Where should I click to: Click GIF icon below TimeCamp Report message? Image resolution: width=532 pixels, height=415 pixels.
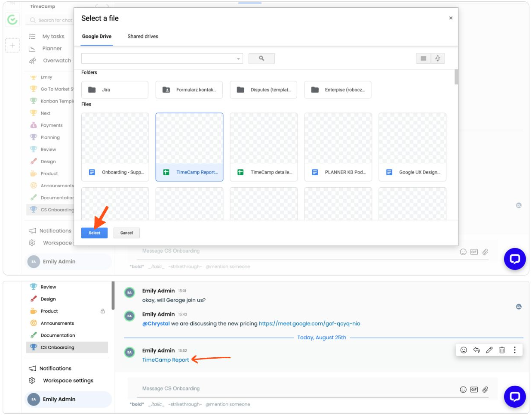[x=474, y=390]
